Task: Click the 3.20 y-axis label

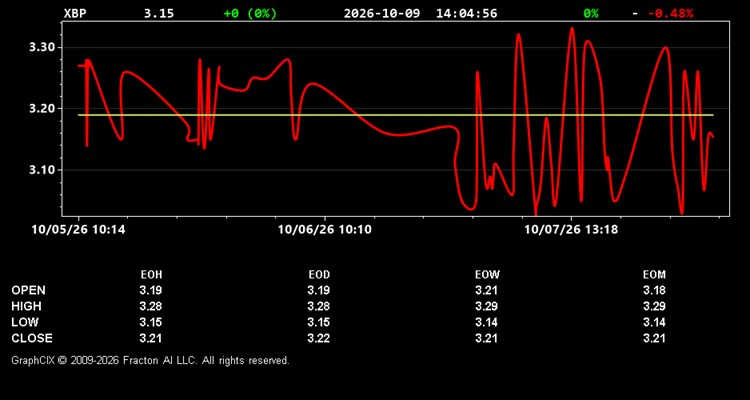Action: [43, 109]
